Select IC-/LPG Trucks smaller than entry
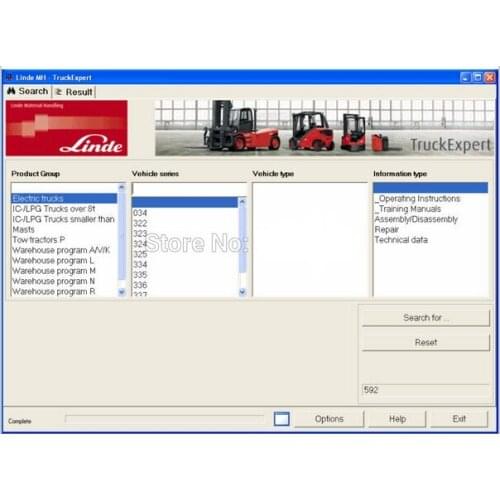 click(x=64, y=219)
